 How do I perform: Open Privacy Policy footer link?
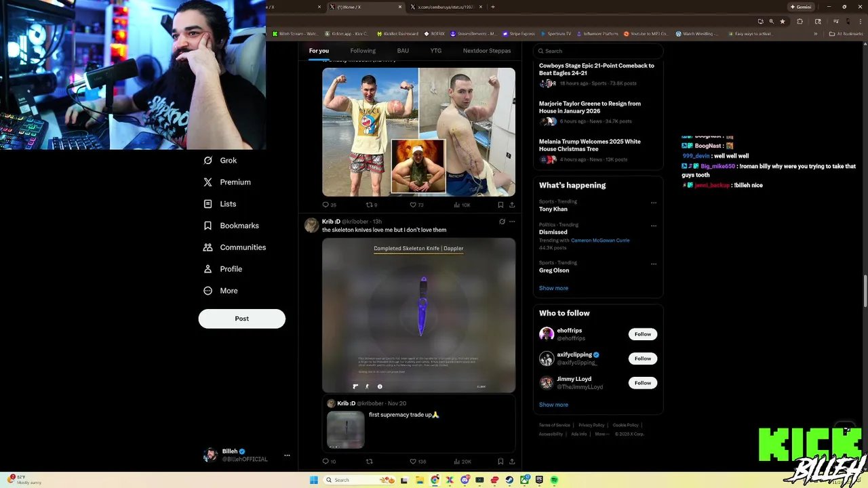click(591, 425)
